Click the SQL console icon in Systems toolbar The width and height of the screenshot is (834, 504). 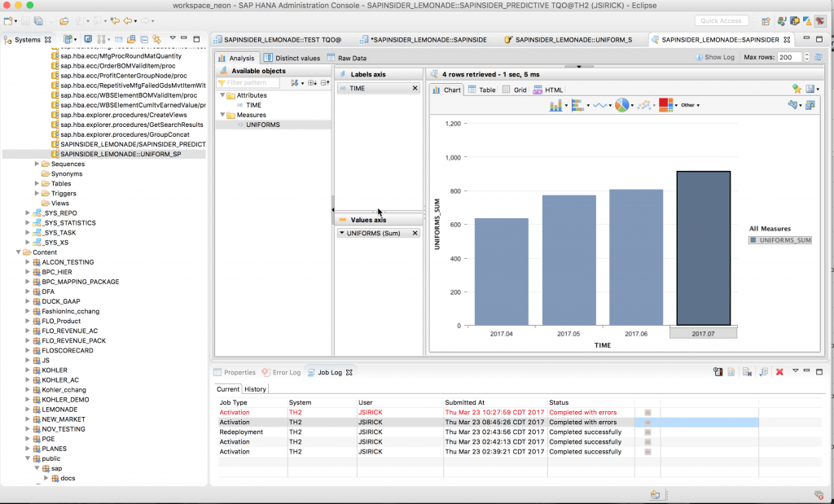pyautogui.click(x=118, y=39)
